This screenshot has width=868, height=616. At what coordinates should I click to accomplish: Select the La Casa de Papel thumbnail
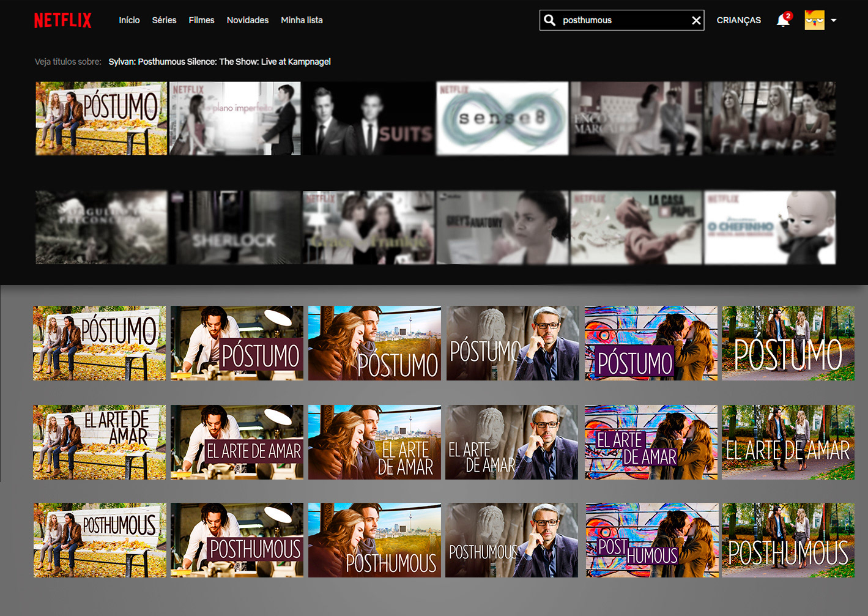click(636, 228)
